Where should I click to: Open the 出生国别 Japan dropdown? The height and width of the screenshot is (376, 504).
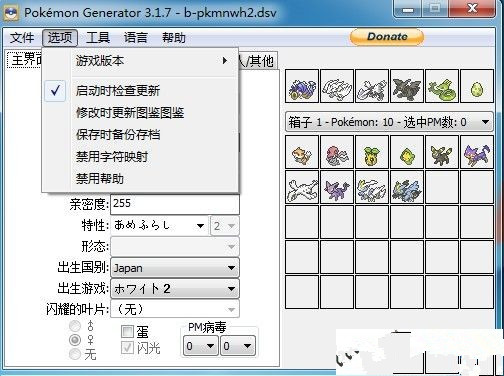pos(175,268)
